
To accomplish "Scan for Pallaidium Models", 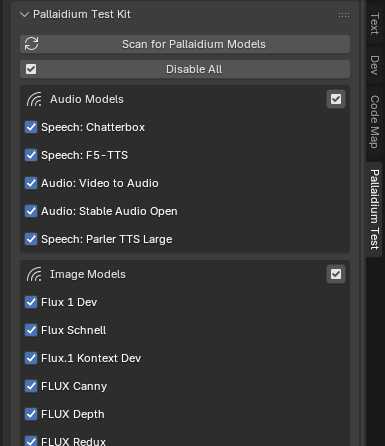I will click(185, 44).
